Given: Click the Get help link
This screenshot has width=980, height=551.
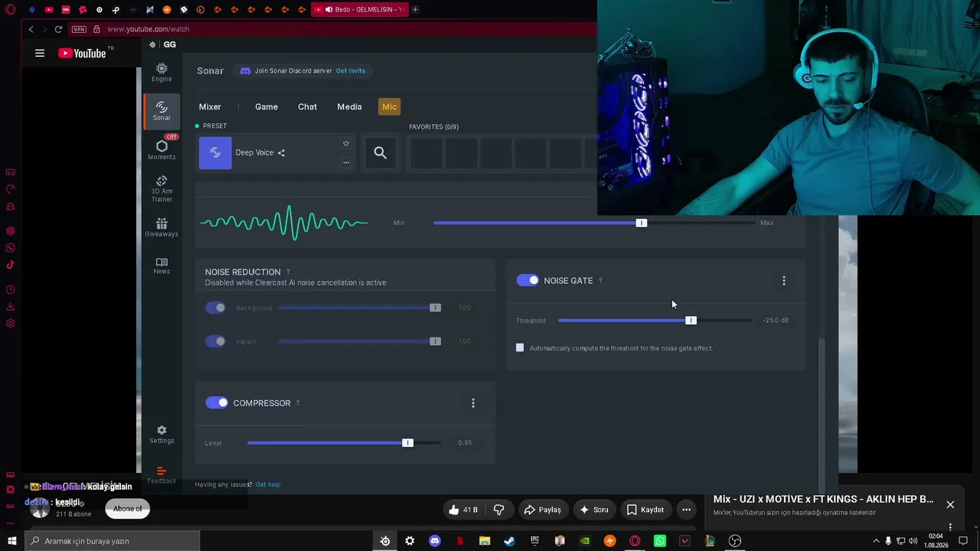Looking at the screenshot, I should (x=268, y=484).
